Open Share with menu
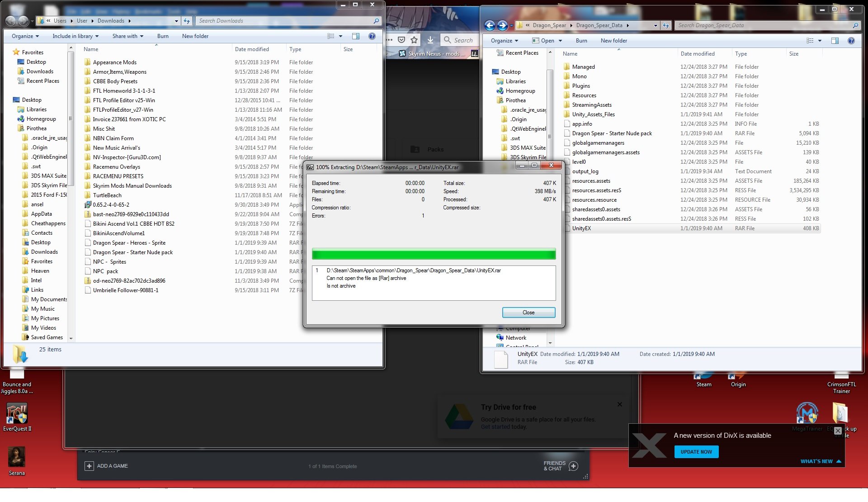868x502 pixels. [128, 36]
